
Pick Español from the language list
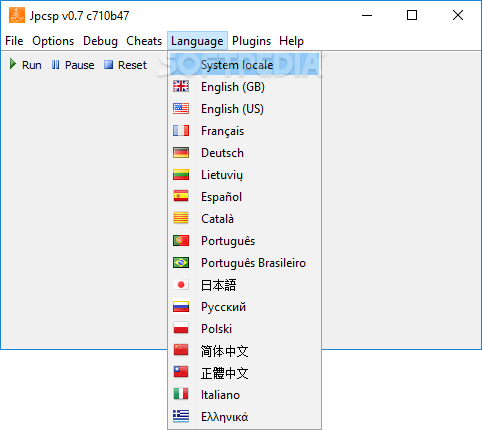point(244,197)
